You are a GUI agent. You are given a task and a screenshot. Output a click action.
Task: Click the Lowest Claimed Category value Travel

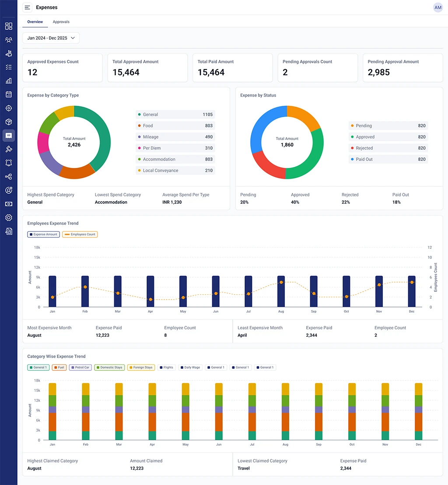(244, 468)
